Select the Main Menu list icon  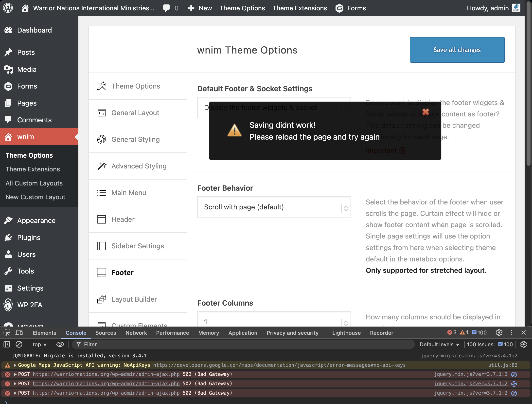[101, 193]
